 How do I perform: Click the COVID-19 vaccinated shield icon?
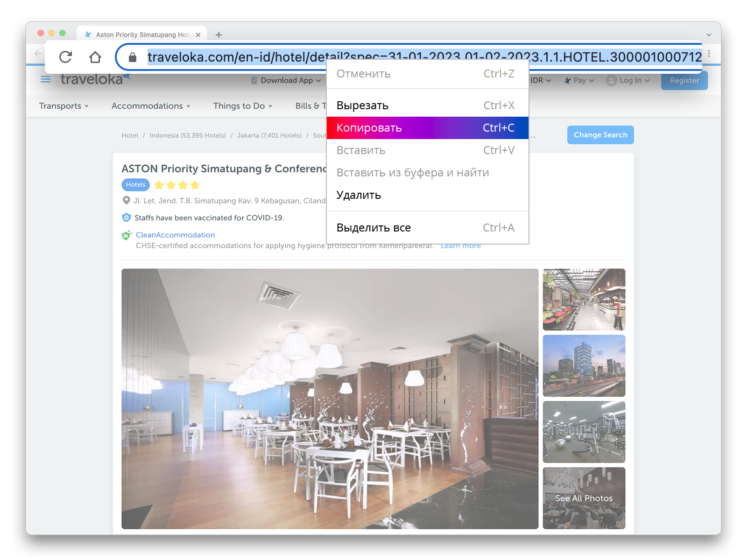click(x=127, y=217)
